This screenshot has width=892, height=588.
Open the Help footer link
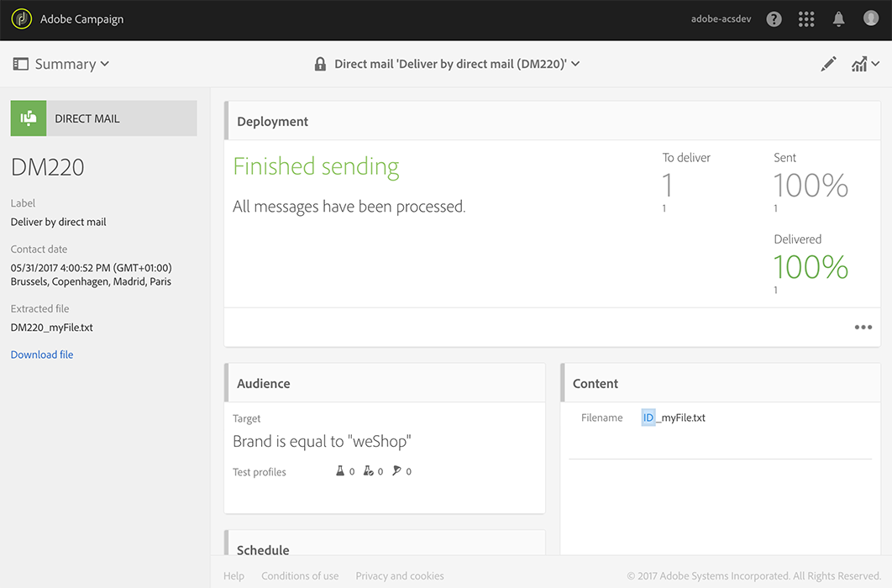pyautogui.click(x=233, y=575)
